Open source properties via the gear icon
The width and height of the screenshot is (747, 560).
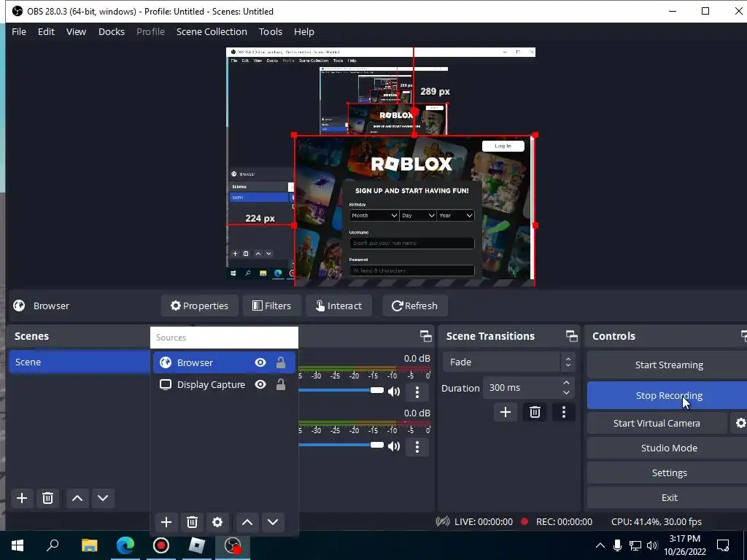point(217,522)
